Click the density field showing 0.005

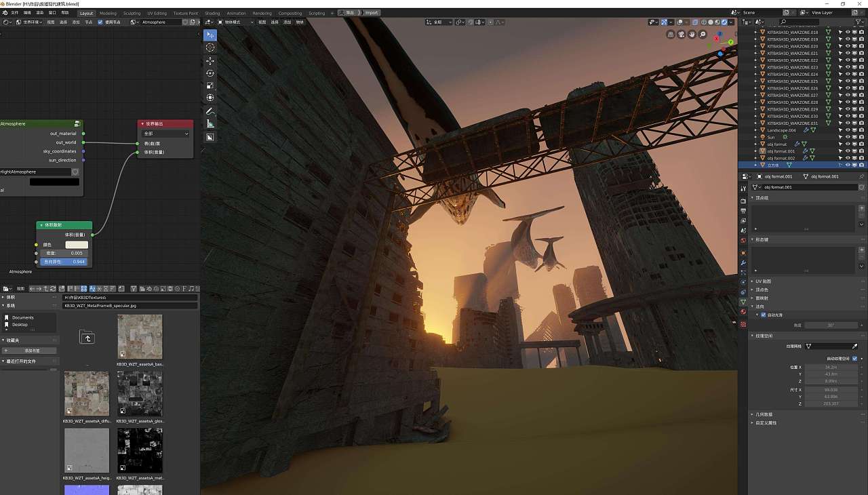pyautogui.click(x=64, y=253)
